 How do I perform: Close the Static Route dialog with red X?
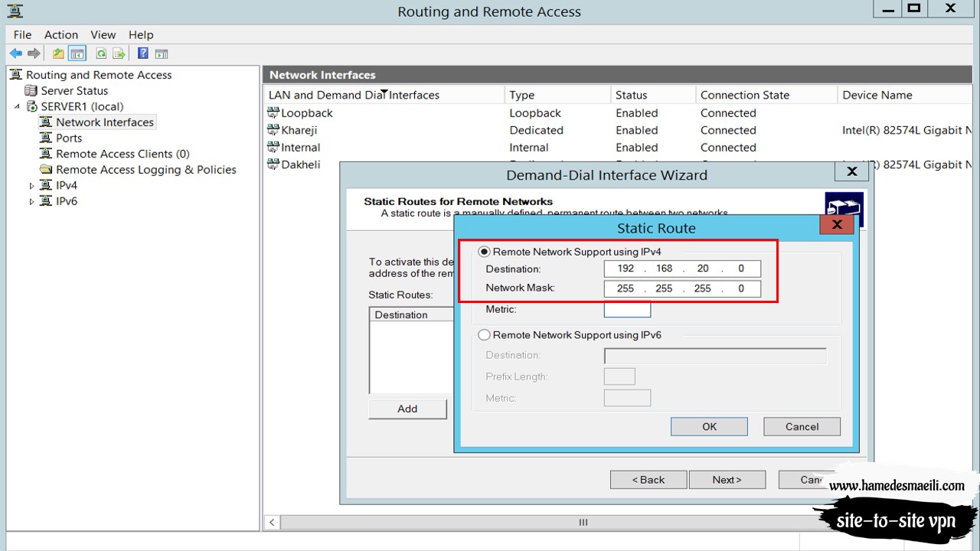pyautogui.click(x=837, y=224)
